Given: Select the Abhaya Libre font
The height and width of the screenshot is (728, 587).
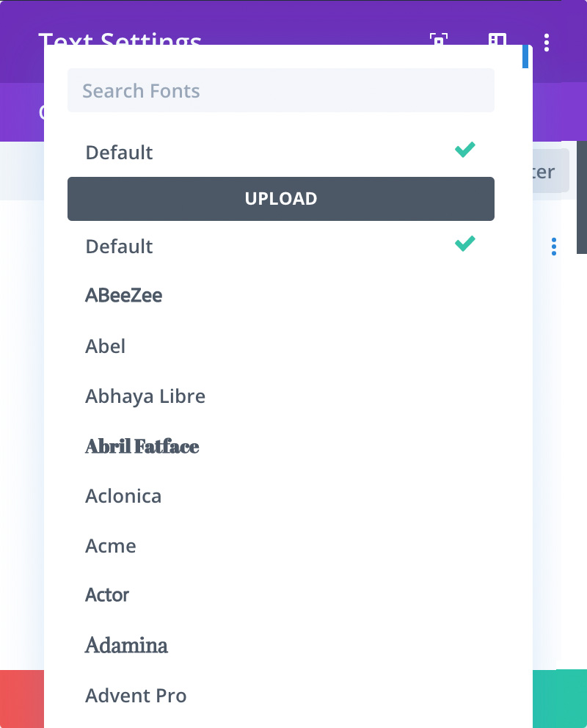Looking at the screenshot, I should [x=145, y=396].
